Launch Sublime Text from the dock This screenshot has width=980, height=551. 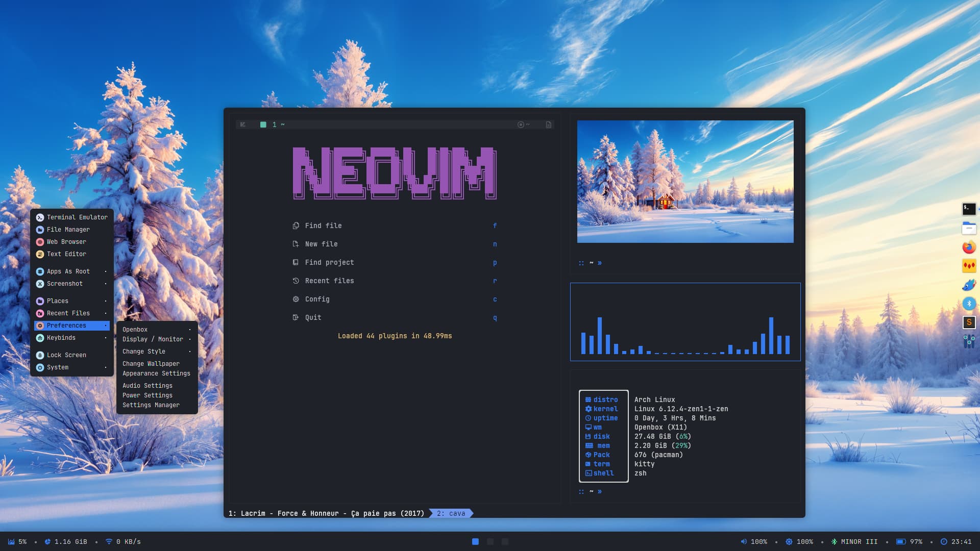(x=969, y=322)
